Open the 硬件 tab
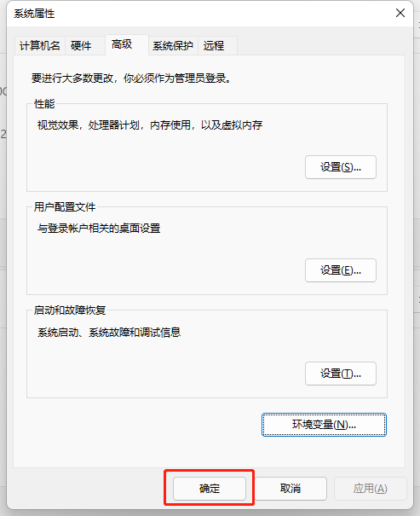 (x=81, y=45)
